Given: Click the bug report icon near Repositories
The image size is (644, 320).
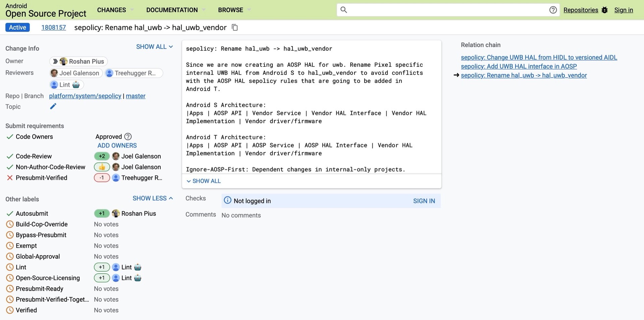Looking at the screenshot, I should click(604, 10).
